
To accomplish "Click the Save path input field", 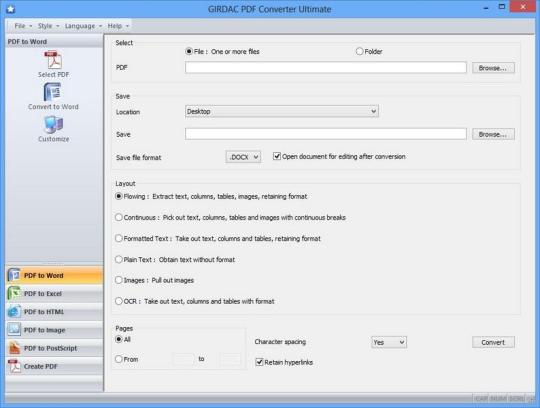I will (x=326, y=134).
